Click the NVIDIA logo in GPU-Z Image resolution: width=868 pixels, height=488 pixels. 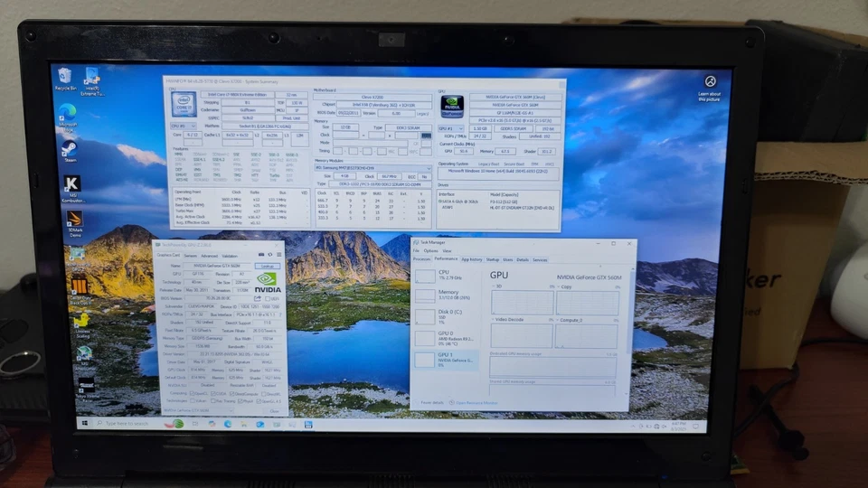268,282
